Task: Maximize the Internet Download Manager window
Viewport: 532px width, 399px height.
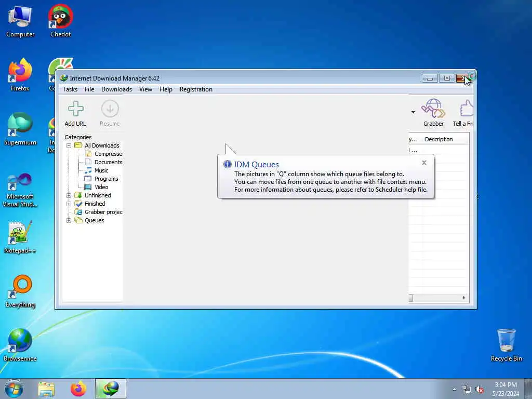Action: (x=447, y=78)
